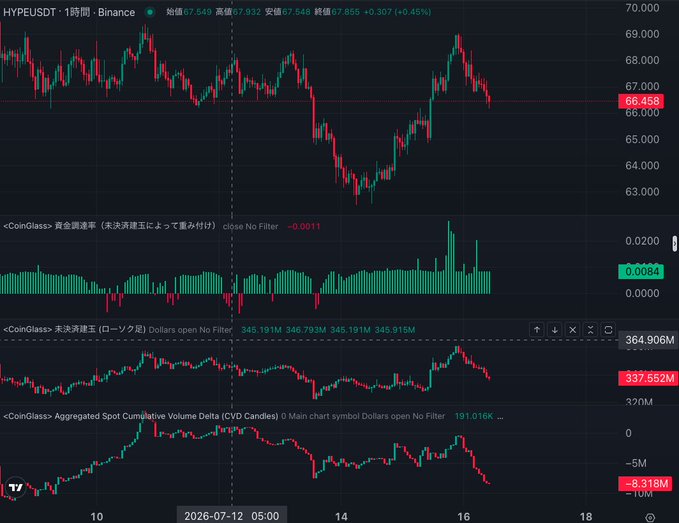
Task: Click the 18 date on time axis
Action: [x=585, y=516]
